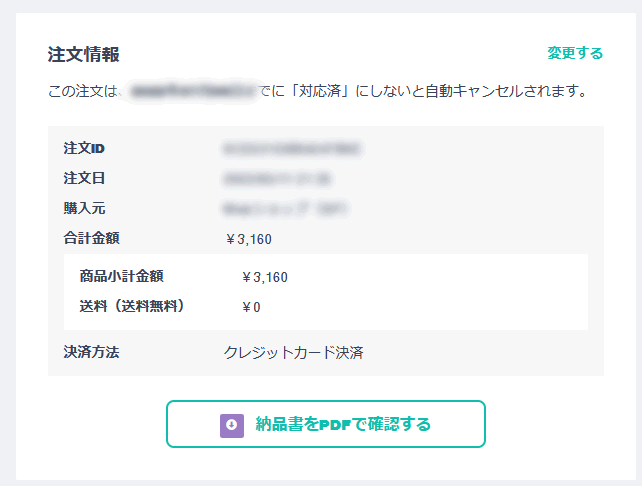Viewport: 642px width, 486px height.
Task: Click the blurred order ID value
Action: coord(292,148)
